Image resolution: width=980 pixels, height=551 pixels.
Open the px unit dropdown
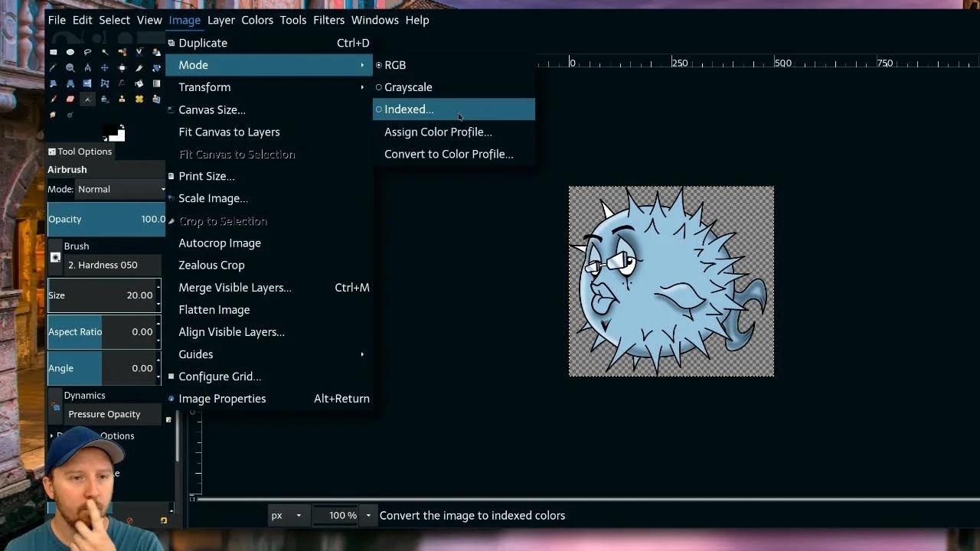pyautogui.click(x=287, y=515)
